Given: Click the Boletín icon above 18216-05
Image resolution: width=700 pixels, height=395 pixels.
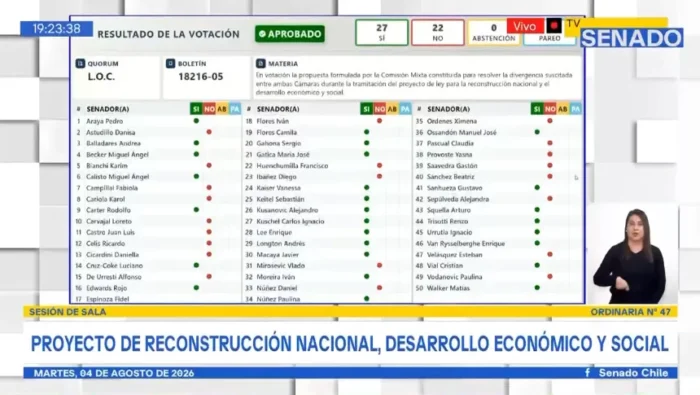Looking at the screenshot, I should click(x=171, y=63).
